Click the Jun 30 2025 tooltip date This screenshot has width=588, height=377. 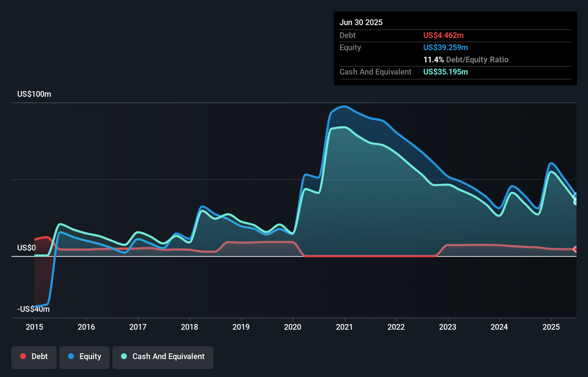click(x=361, y=22)
